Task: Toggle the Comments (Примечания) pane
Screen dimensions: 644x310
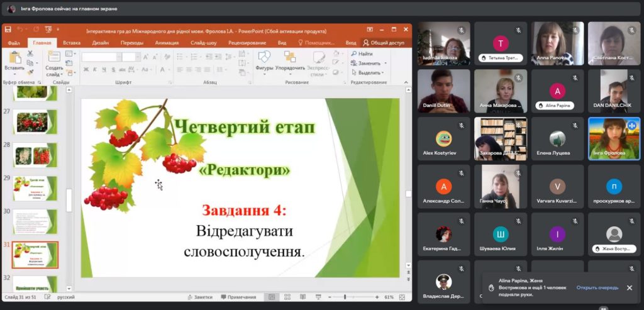Action: 238,297
